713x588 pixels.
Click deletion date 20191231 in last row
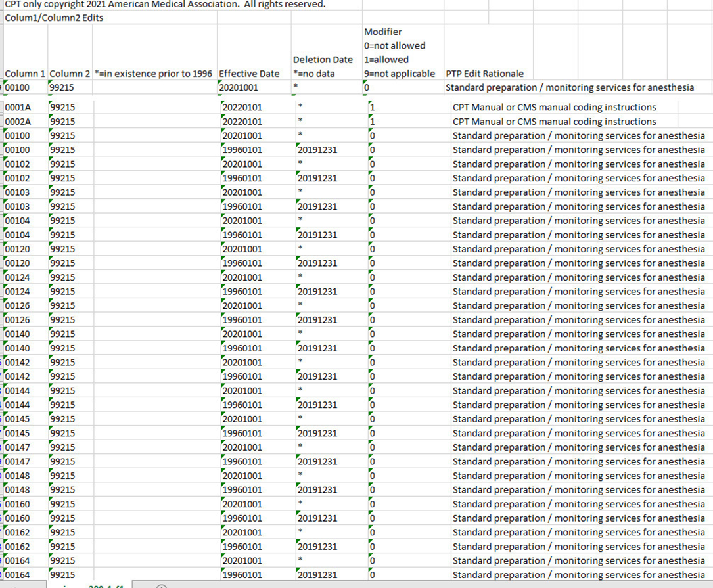coord(317,575)
